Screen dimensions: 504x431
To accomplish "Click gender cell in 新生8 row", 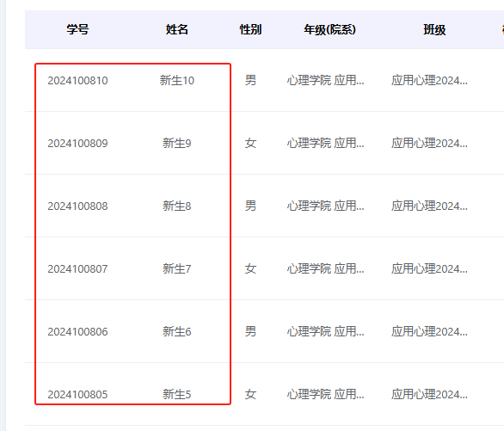I will click(x=250, y=206).
